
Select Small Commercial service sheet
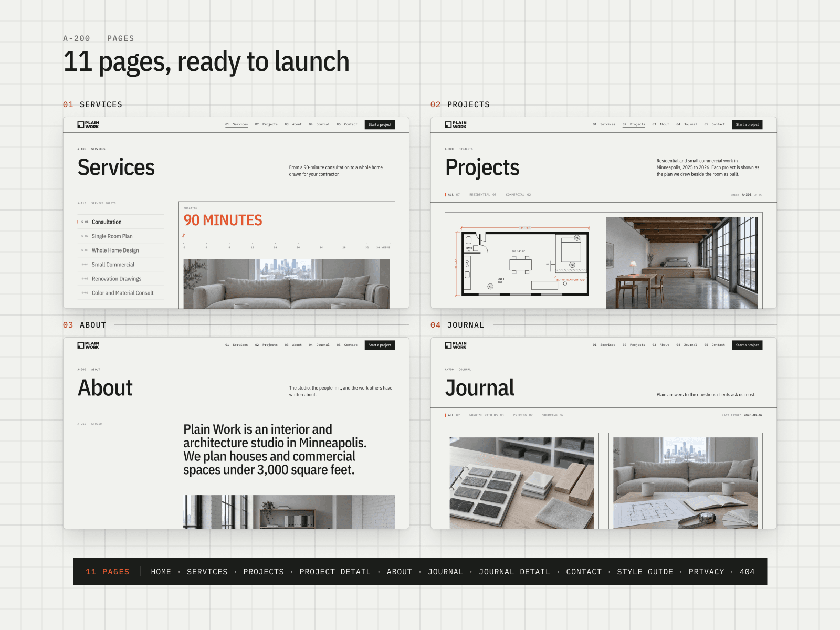pos(121,265)
